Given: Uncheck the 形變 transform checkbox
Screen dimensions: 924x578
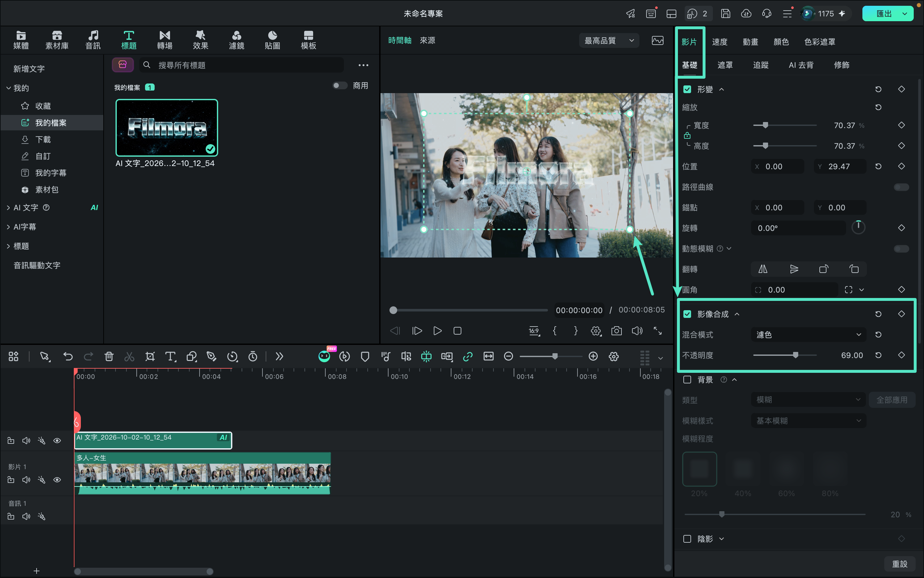Looking at the screenshot, I should (687, 89).
